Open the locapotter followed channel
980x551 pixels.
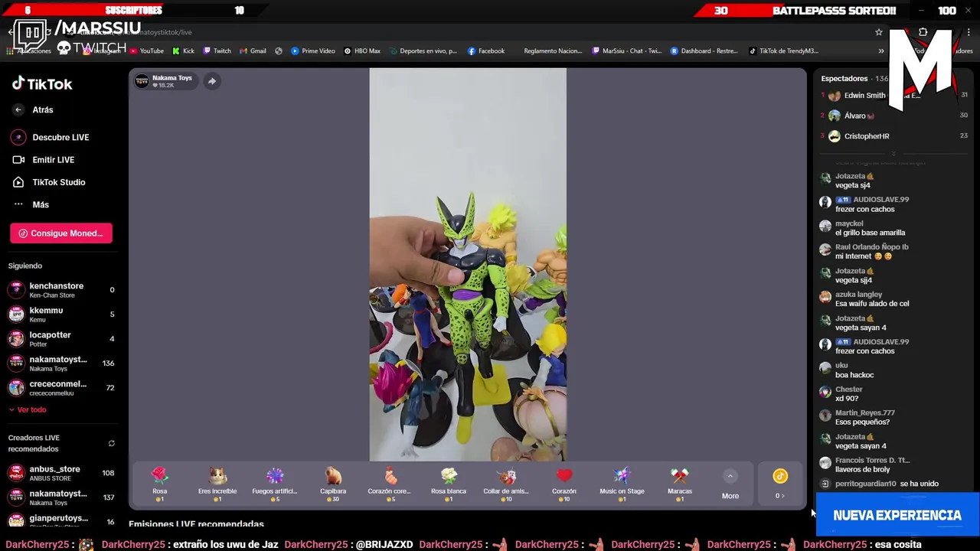click(x=61, y=339)
